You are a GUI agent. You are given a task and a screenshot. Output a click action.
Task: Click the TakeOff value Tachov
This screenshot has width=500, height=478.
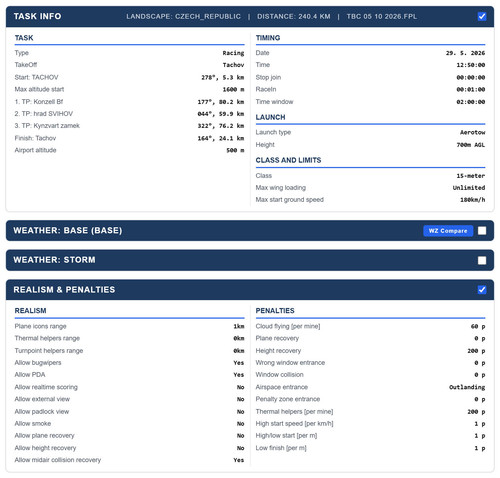click(233, 65)
